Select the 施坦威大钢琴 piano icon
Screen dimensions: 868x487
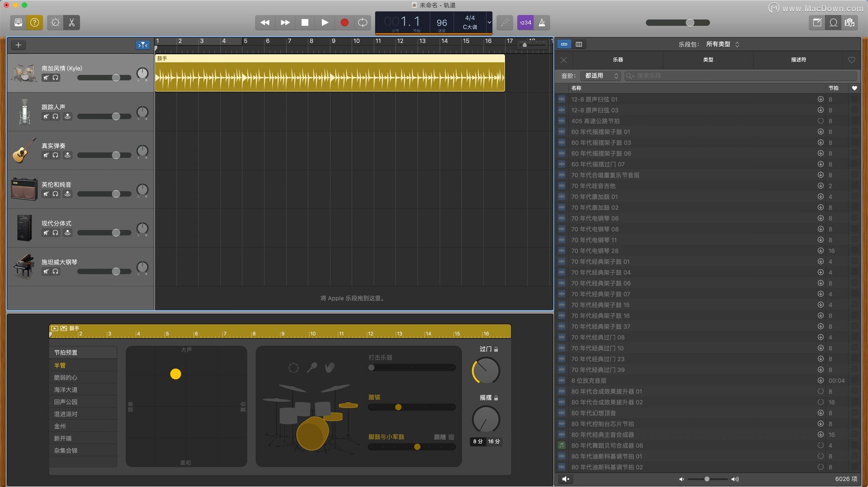(24, 266)
